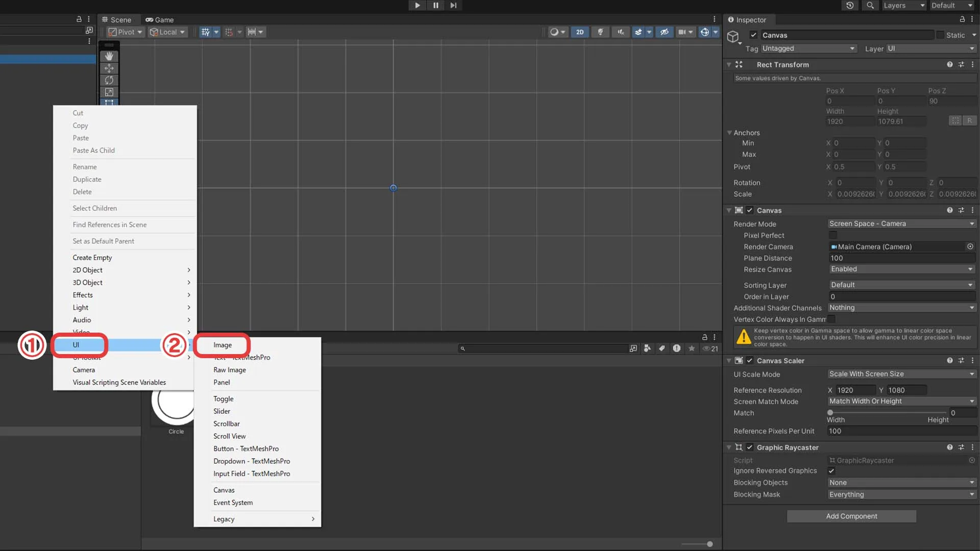Open UI Scale Mode dropdown
Image resolution: width=980 pixels, height=551 pixels.
(901, 374)
